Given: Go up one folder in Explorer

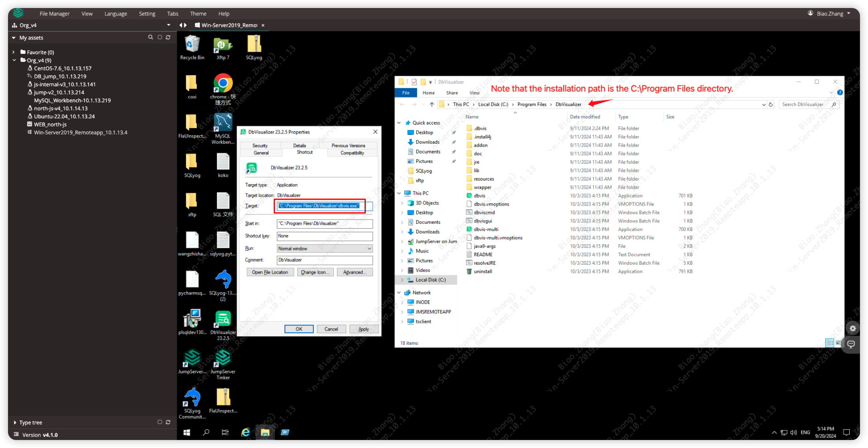Looking at the screenshot, I should point(432,105).
